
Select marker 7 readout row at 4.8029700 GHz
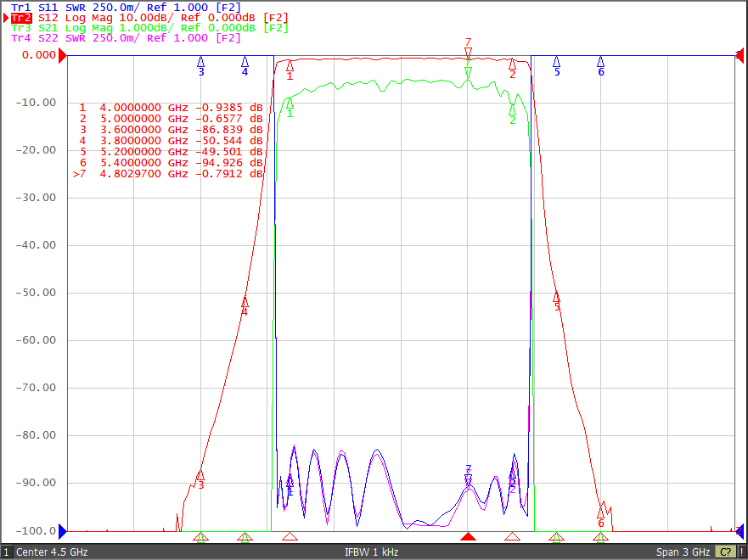(x=167, y=174)
